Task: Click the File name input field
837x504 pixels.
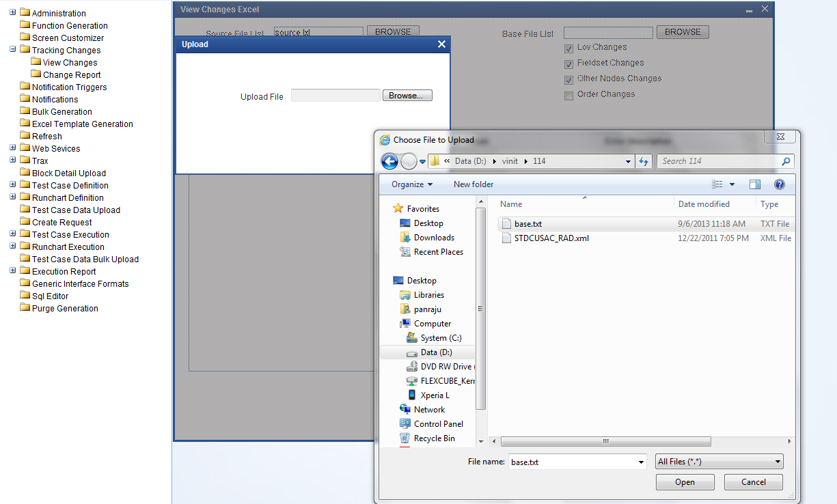Action: (x=573, y=462)
